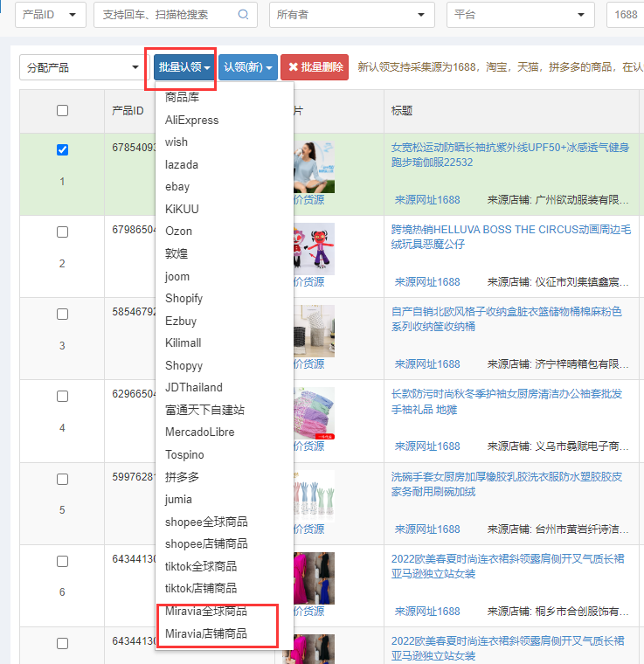Open the 洗碗手套 title link
The image size is (644, 664).
click(x=507, y=484)
